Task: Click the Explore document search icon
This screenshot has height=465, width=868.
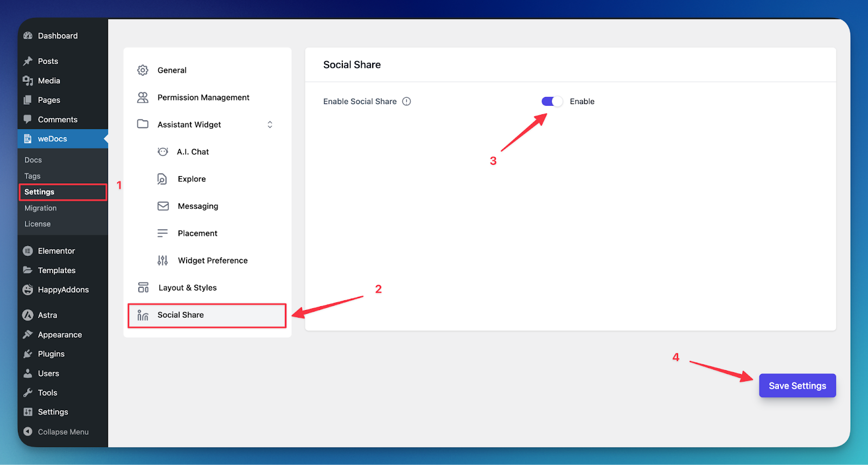Action: 162,179
